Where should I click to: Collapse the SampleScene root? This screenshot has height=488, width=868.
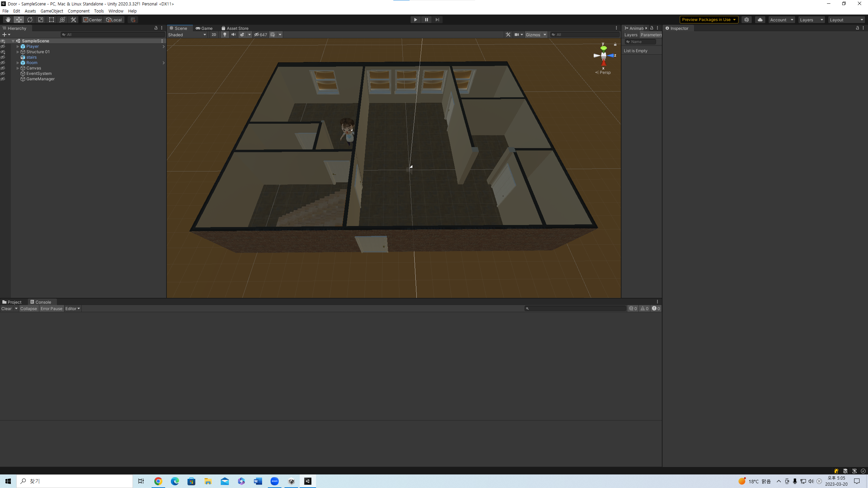13,41
